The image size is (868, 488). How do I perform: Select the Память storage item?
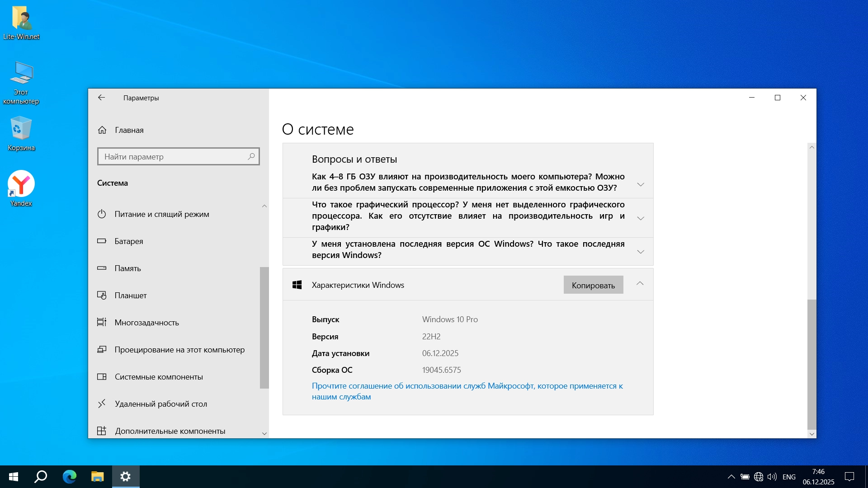click(127, 268)
